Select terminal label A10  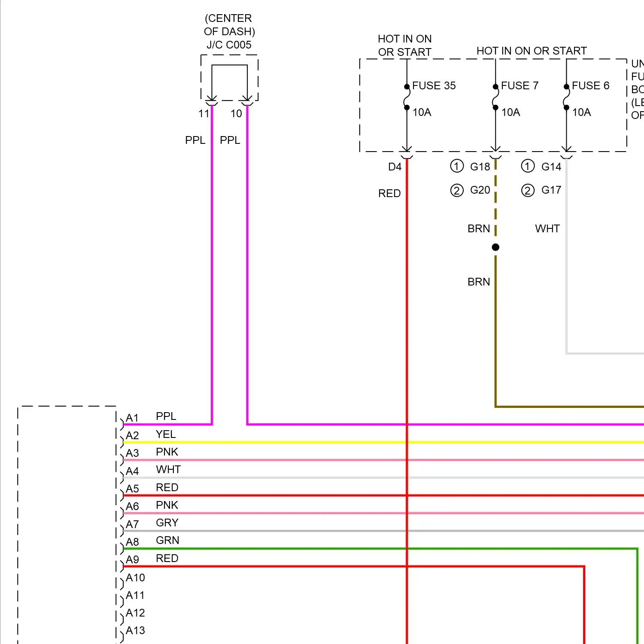135,578
